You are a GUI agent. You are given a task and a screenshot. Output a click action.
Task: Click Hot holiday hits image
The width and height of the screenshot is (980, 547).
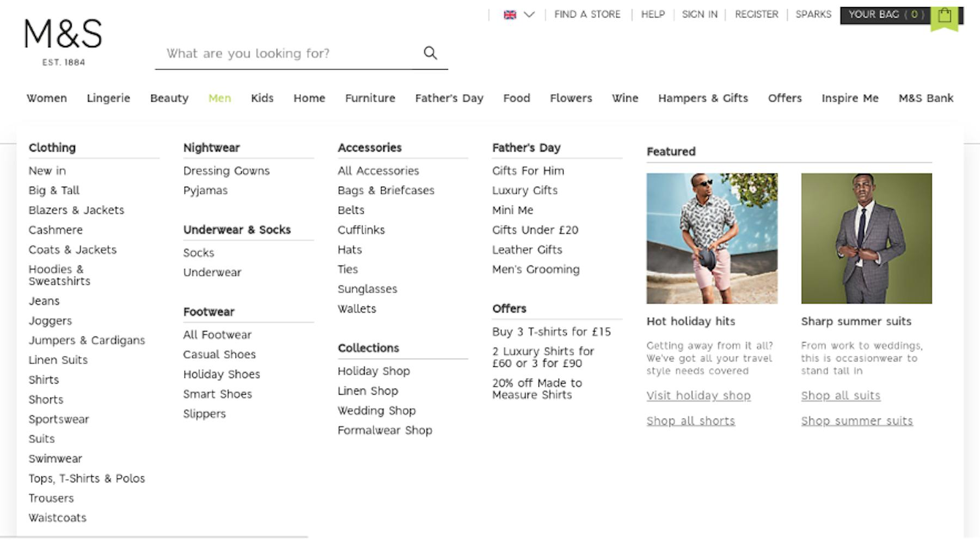pyautogui.click(x=712, y=238)
